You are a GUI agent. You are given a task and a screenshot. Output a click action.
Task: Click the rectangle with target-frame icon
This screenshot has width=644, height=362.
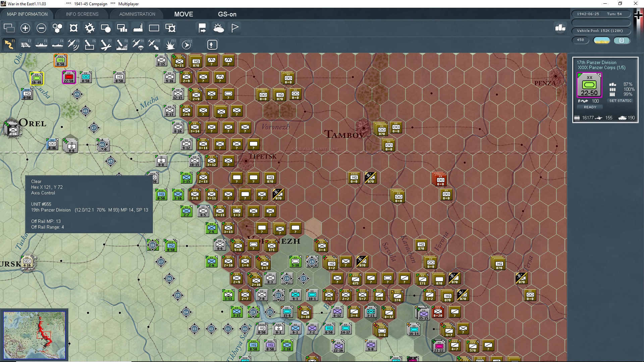pos(170,28)
